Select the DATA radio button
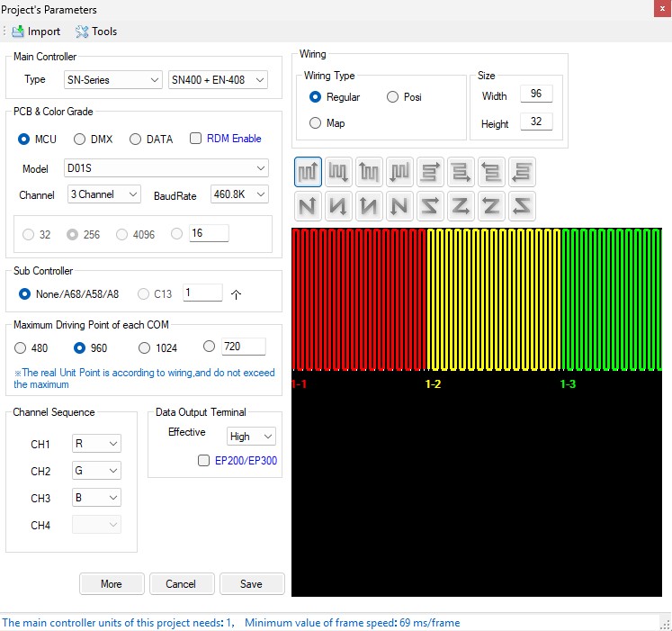 pos(135,139)
